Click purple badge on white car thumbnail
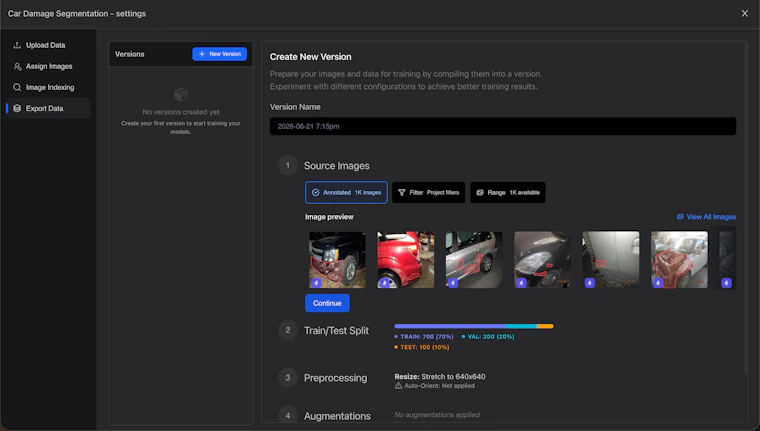Screen dimensions: 760x431 coord(658,283)
